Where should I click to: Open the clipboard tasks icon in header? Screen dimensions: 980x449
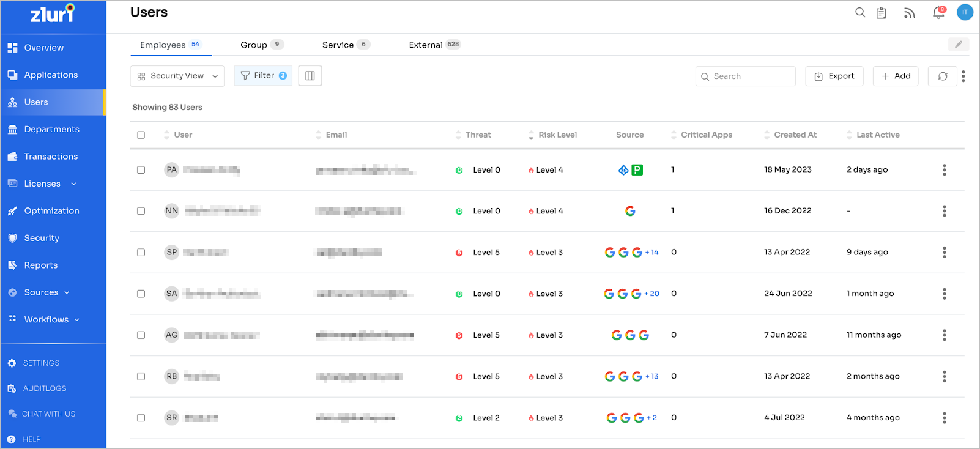pyautogui.click(x=882, y=13)
